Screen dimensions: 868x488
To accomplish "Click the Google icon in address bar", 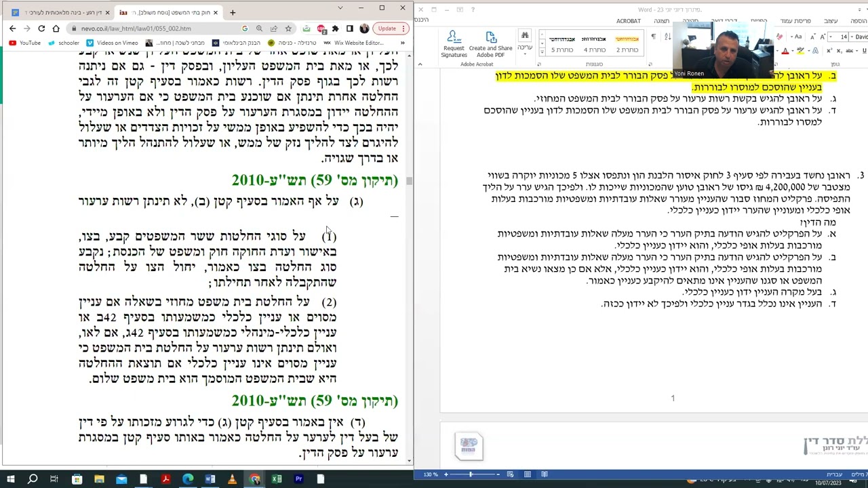I will (x=245, y=28).
